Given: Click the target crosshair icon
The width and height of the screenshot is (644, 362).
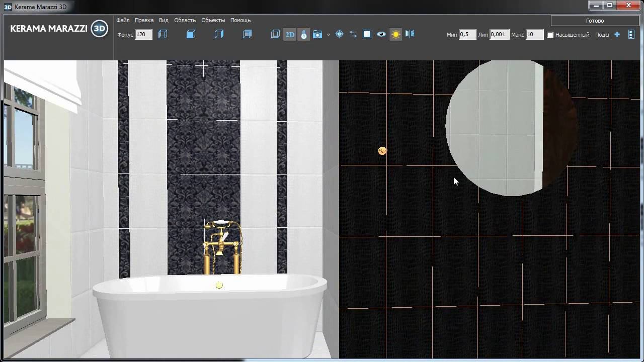Looking at the screenshot, I should (339, 34).
